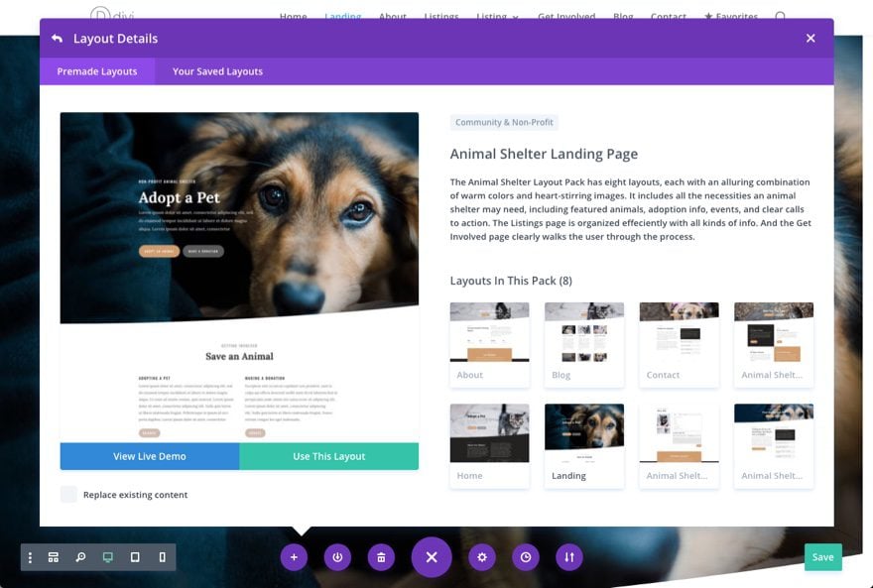This screenshot has width=873, height=588.
Task: Switch to Your Saved Layouts tab
Action: pos(217,71)
